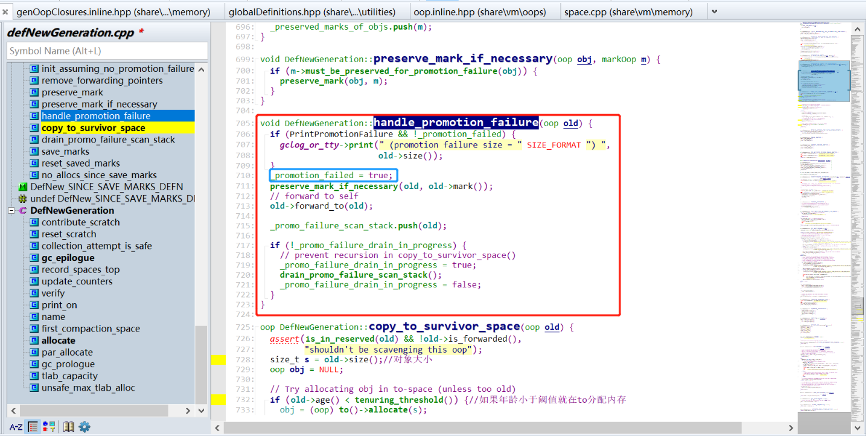The image size is (868, 436).
Task: Click icon beside allocate entry
Action: [x=34, y=341]
